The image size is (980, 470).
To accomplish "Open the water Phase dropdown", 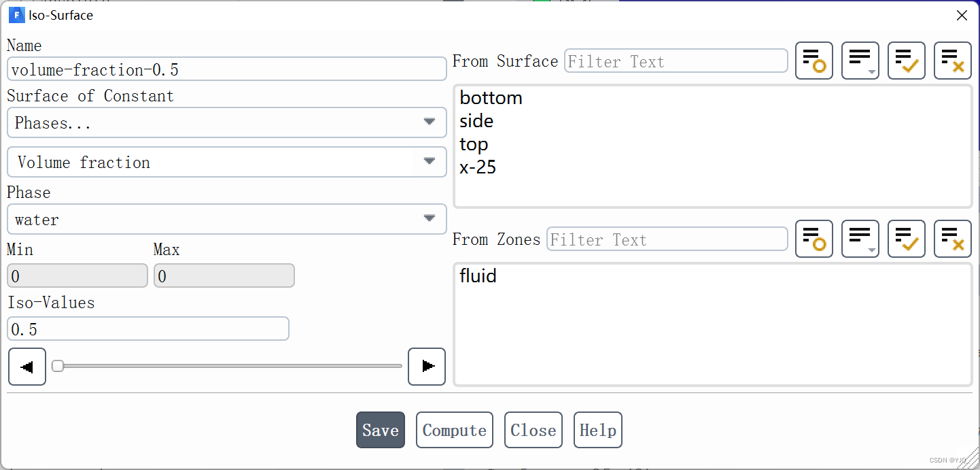I will (x=226, y=220).
